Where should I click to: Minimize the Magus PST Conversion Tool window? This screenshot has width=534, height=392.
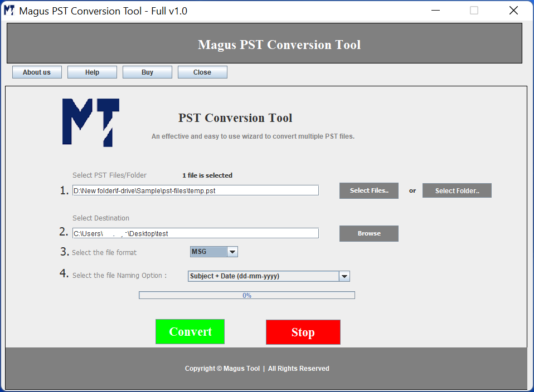[435, 11]
